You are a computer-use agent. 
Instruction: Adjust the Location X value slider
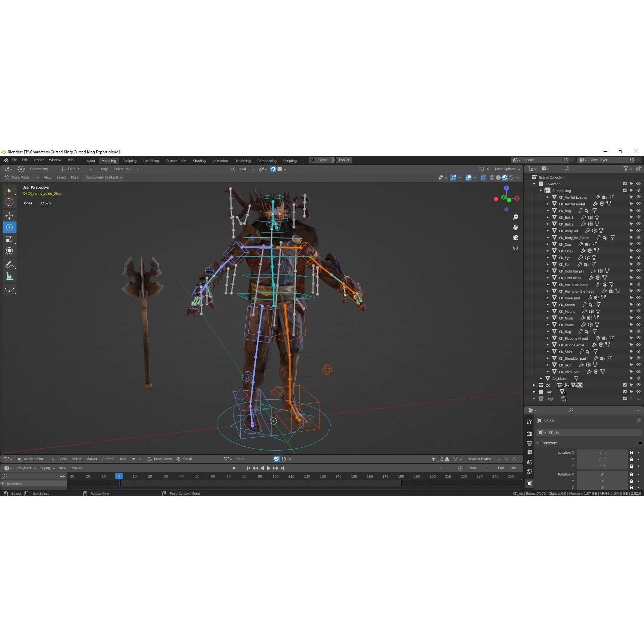pos(602,452)
